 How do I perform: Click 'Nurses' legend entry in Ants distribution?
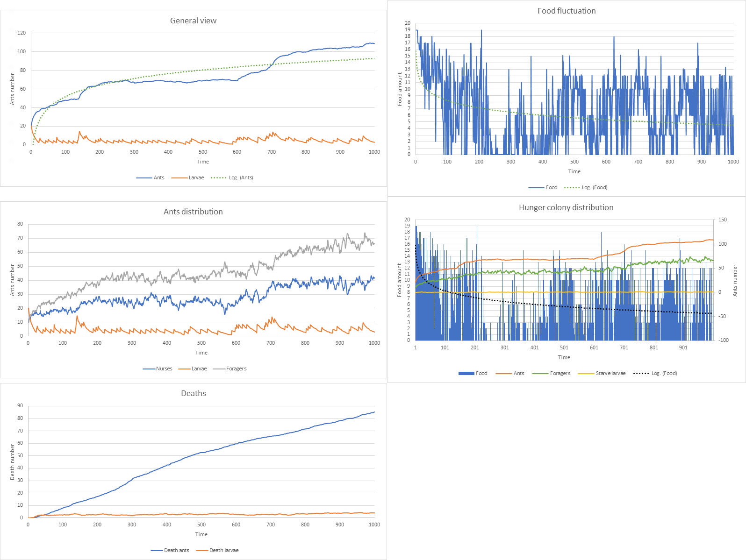click(157, 369)
